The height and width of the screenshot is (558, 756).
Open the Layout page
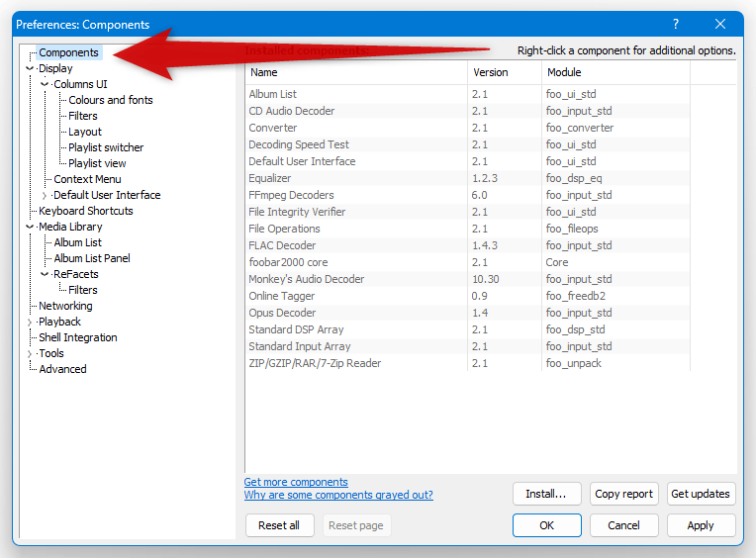coord(85,132)
